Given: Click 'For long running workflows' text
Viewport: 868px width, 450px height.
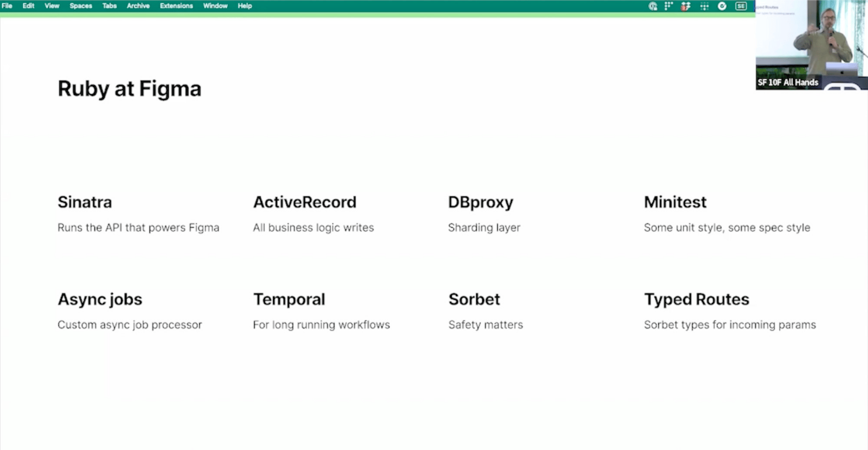Looking at the screenshot, I should 321,325.
